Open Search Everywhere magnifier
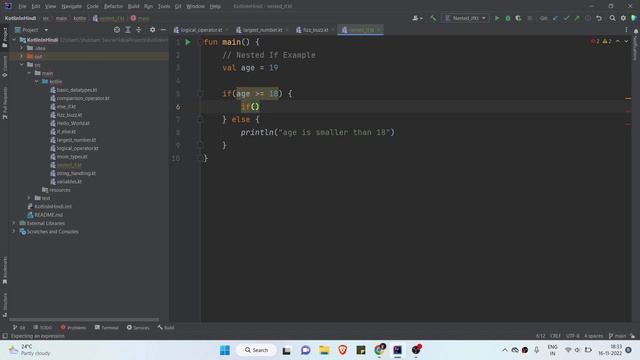The height and width of the screenshot is (360, 640). [612, 18]
